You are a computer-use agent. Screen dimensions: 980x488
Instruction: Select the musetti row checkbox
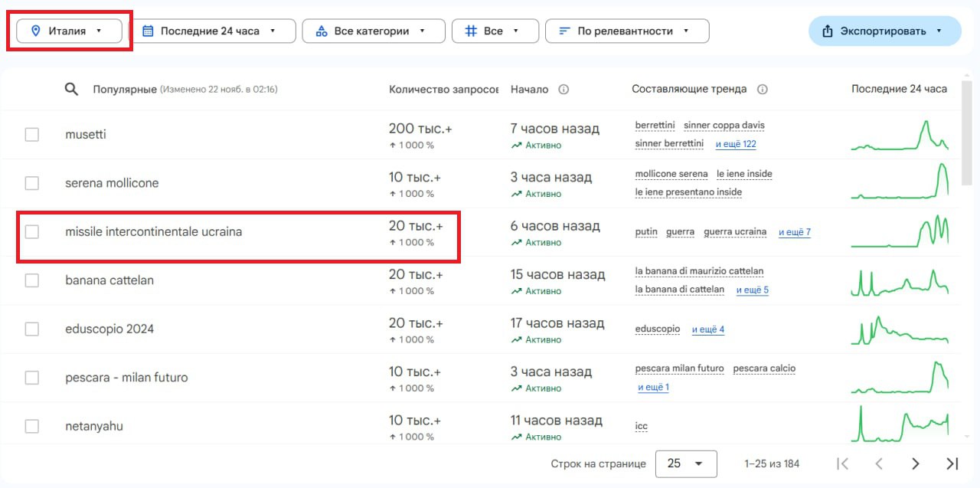(31, 135)
